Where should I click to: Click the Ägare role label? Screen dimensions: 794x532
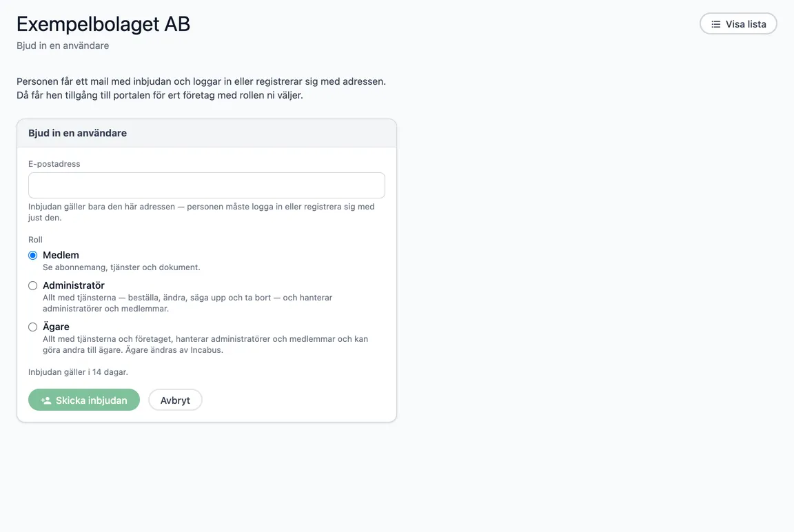56,327
